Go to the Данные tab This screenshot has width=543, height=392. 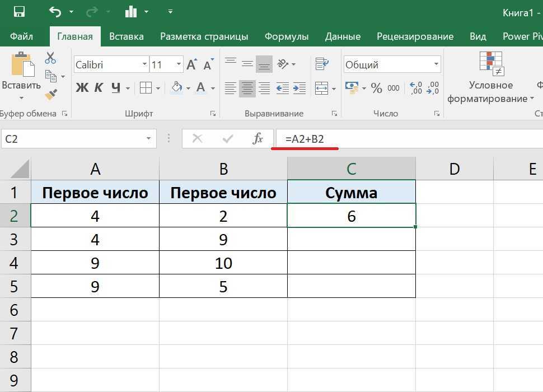(x=343, y=36)
